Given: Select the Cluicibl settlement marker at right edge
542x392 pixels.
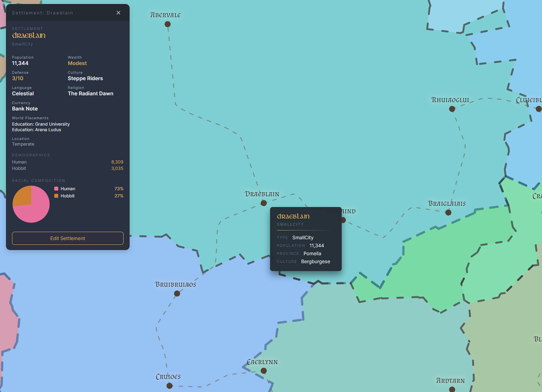Looking at the screenshot, I should tap(538, 109).
